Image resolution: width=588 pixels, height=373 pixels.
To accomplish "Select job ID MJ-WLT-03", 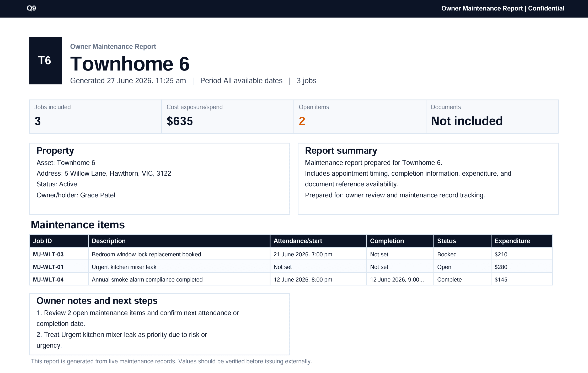I will [48, 254].
